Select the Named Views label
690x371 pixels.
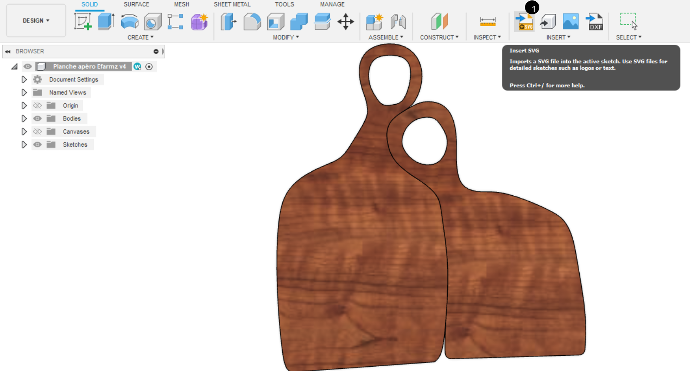(67, 92)
